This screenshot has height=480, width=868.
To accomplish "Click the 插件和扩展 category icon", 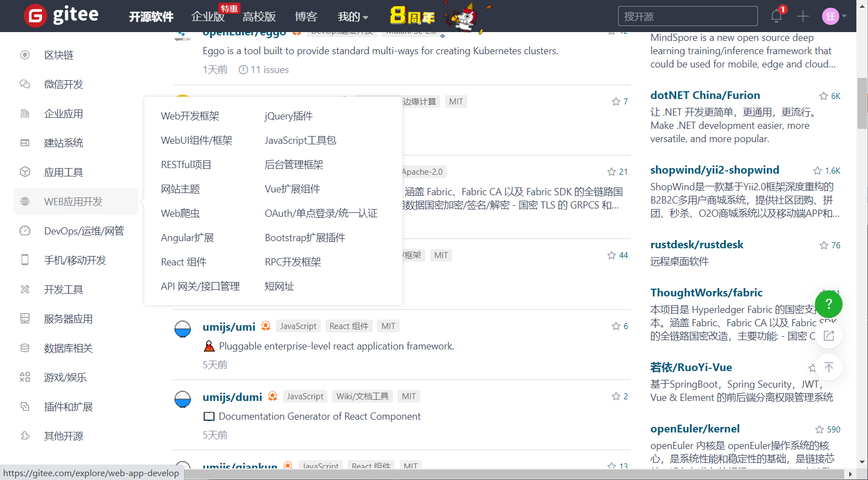I will point(25,406).
